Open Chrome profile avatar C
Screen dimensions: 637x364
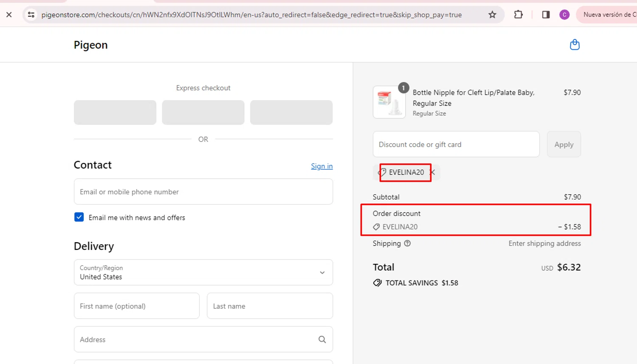coord(564,15)
